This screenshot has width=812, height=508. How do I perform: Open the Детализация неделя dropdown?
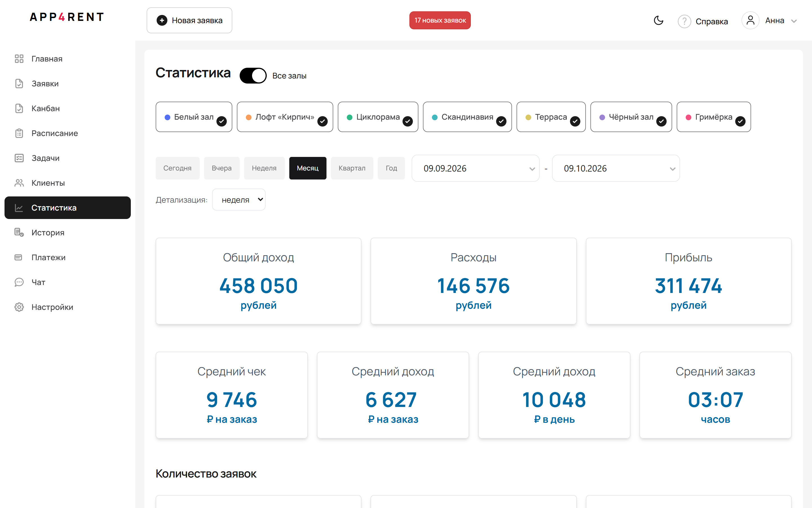click(239, 200)
